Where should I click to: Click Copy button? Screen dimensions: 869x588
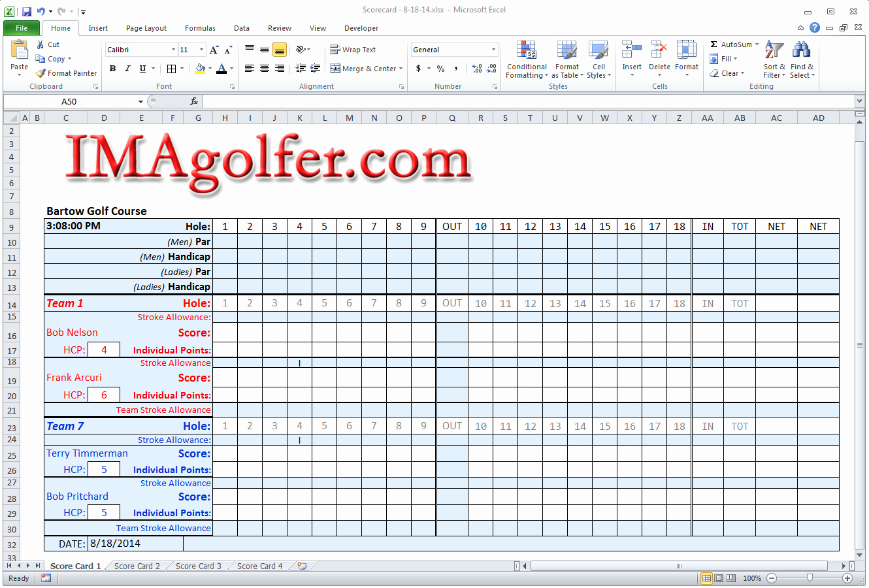tap(52, 59)
